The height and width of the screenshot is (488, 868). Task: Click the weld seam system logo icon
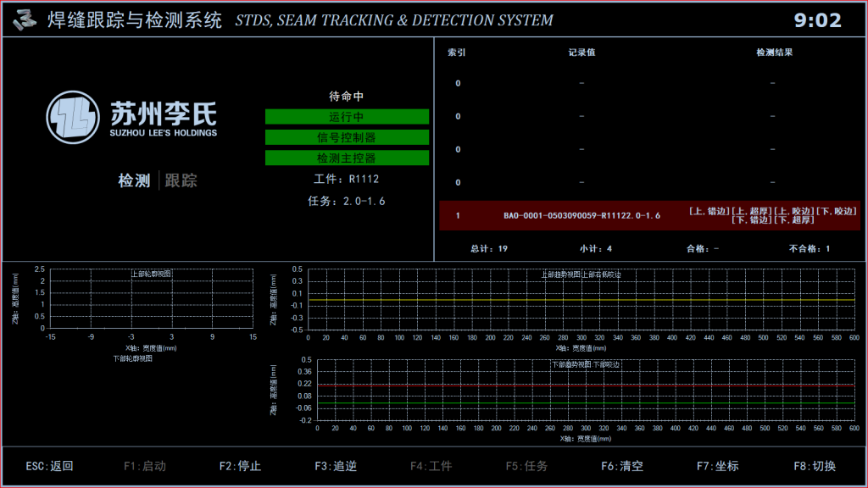(x=25, y=19)
